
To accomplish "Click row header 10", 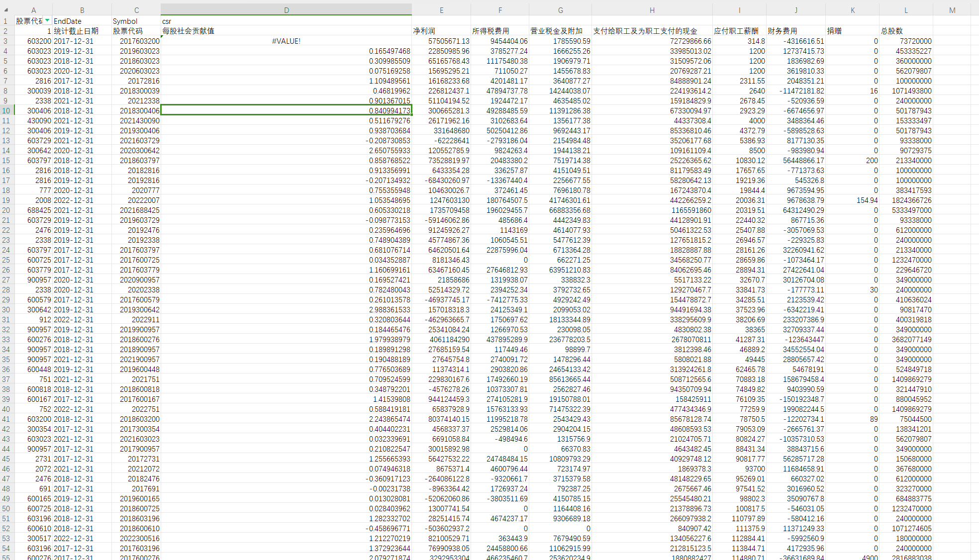I will 6,110.
